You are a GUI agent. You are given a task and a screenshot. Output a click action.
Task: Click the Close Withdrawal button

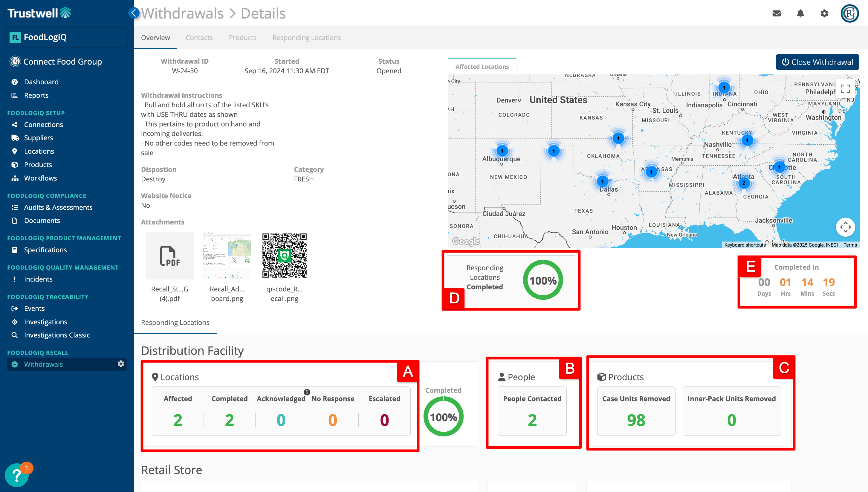click(817, 62)
